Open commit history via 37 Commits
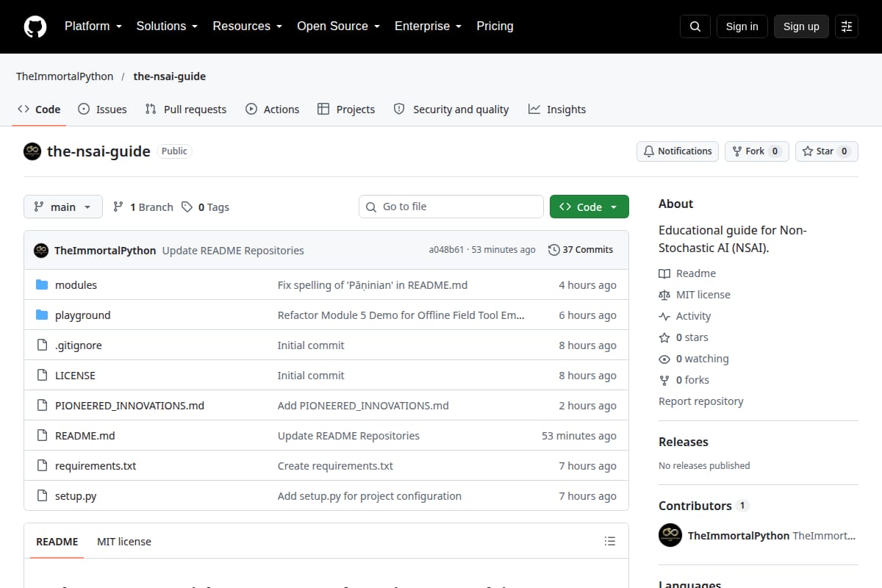Image resolution: width=882 pixels, height=588 pixels. click(x=581, y=250)
